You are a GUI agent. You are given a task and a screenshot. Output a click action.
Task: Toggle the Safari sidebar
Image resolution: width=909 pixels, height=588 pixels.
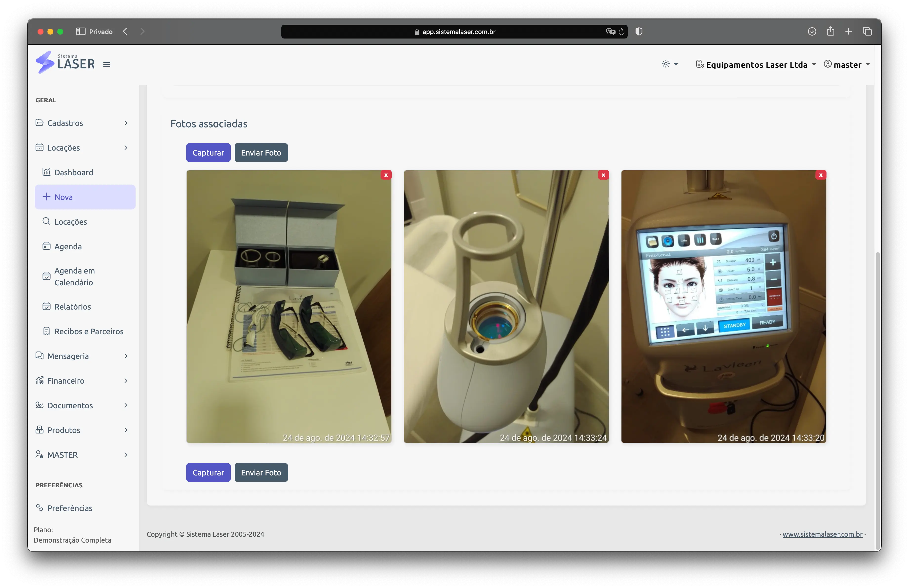point(81,32)
